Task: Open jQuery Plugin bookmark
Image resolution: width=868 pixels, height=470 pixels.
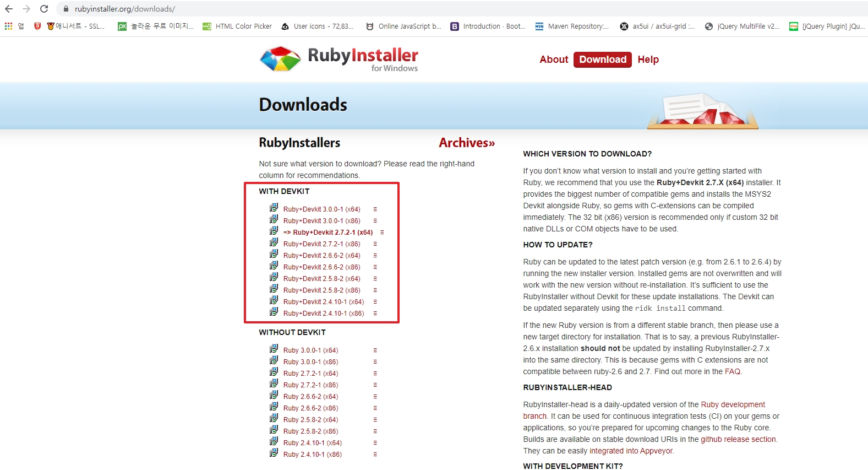Action: [x=827, y=26]
